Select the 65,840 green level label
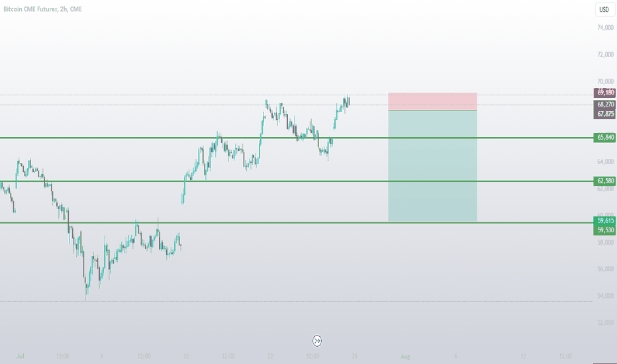The image size is (617, 364). point(605,138)
